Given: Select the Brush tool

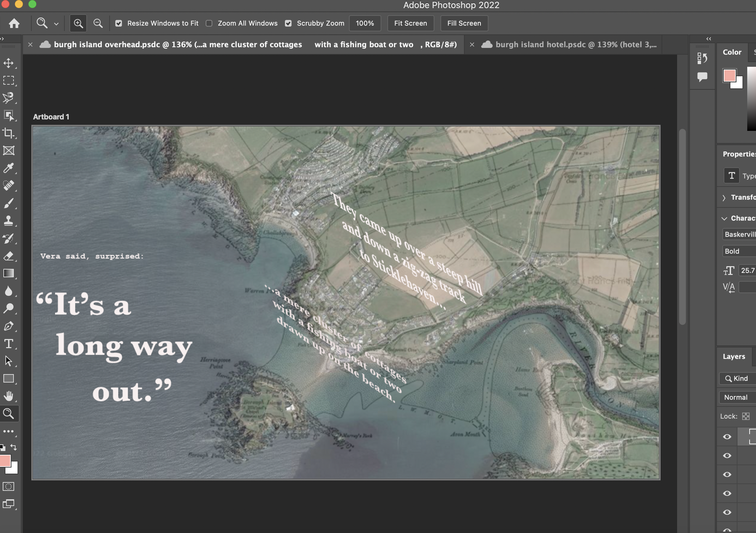Looking at the screenshot, I should [x=8, y=203].
